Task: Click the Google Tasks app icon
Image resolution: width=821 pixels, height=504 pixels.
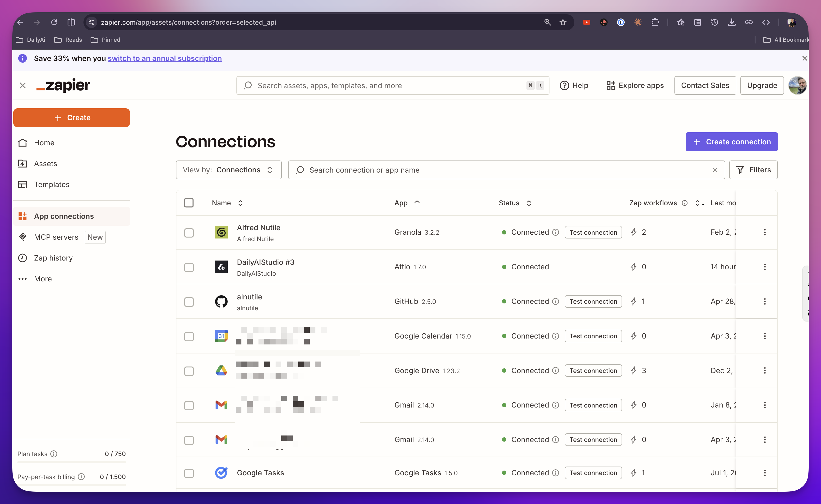Action: (221, 473)
